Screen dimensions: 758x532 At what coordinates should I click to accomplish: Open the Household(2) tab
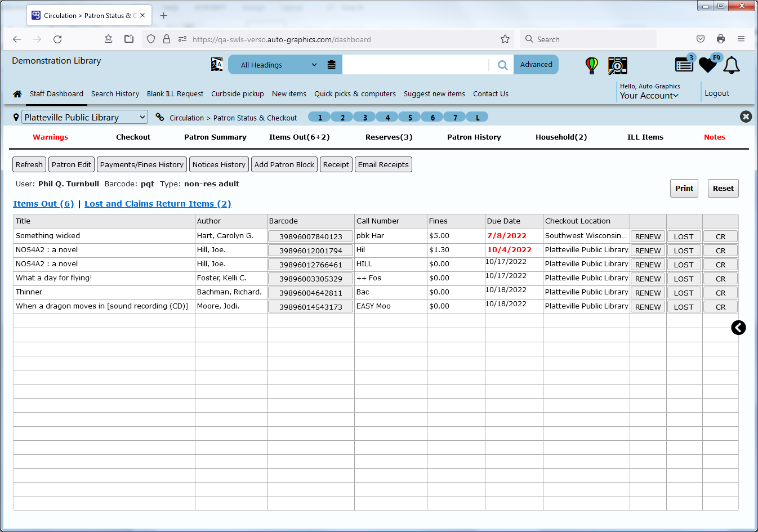561,137
